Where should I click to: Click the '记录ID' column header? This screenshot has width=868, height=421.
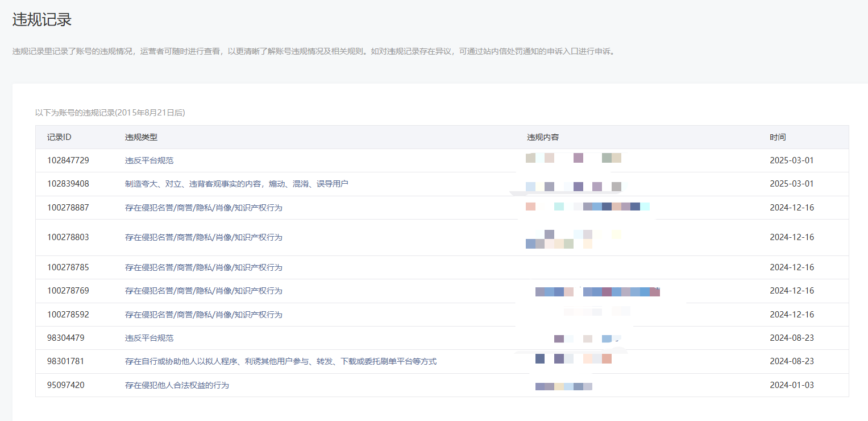(x=59, y=137)
